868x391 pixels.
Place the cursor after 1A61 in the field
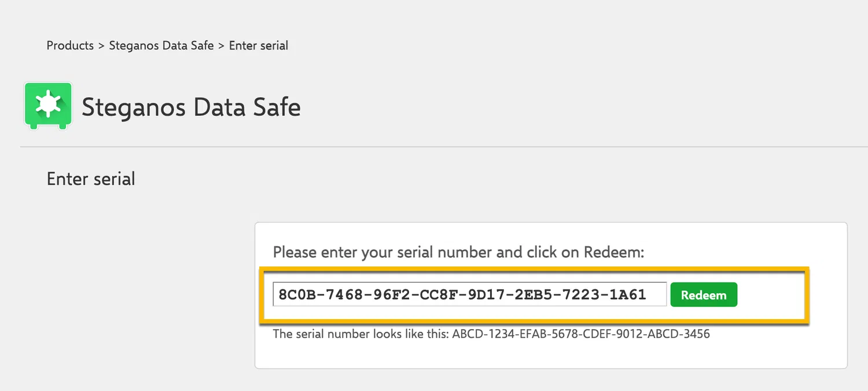[x=654, y=294]
